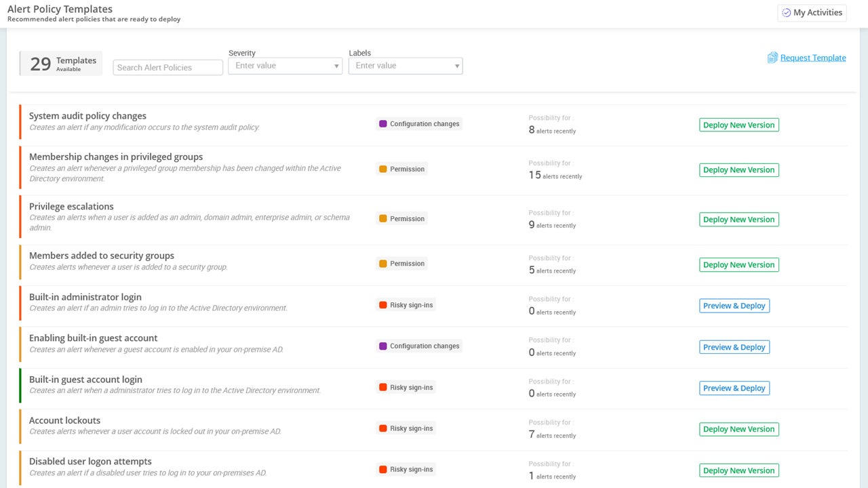Screen dimensions: 868x488
Task: Click the stacked documents icon beside Request Template
Action: [x=772, y=58]
